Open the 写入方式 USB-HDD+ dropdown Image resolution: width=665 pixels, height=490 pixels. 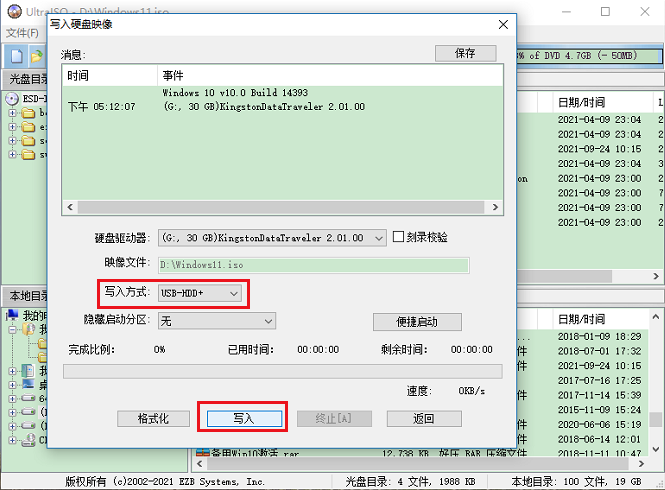coord(234,293)
